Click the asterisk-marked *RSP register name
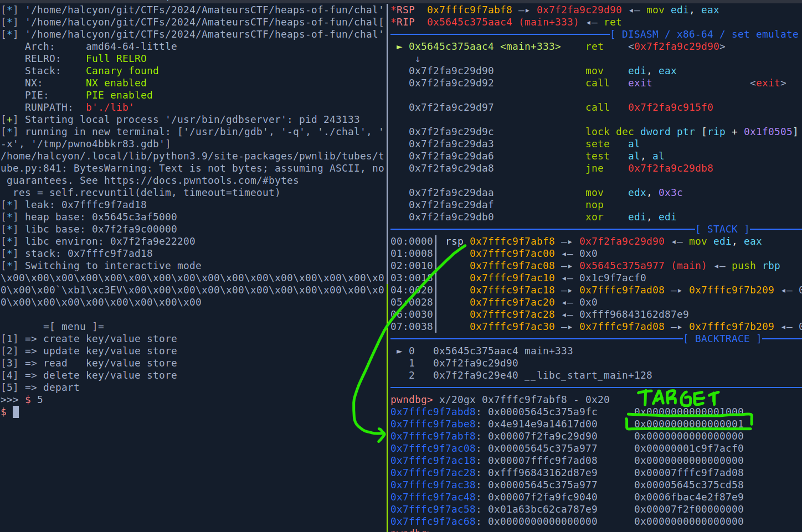This screenshot has width=802, height=532. [403, 10]
